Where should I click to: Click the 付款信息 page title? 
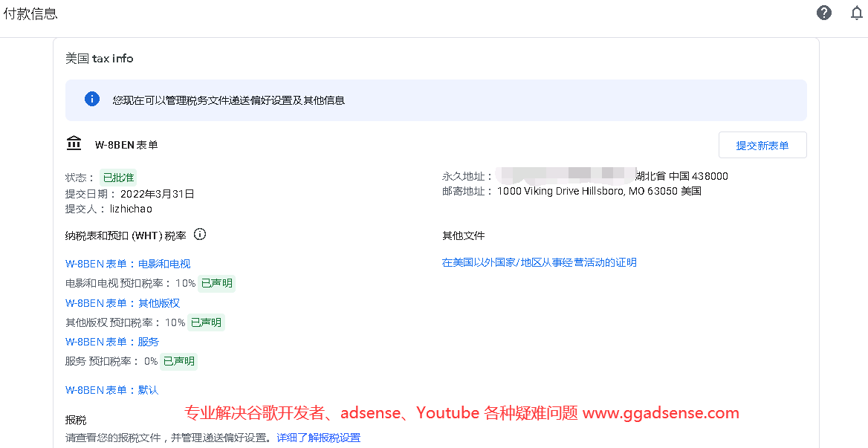[x=30, y=13]
